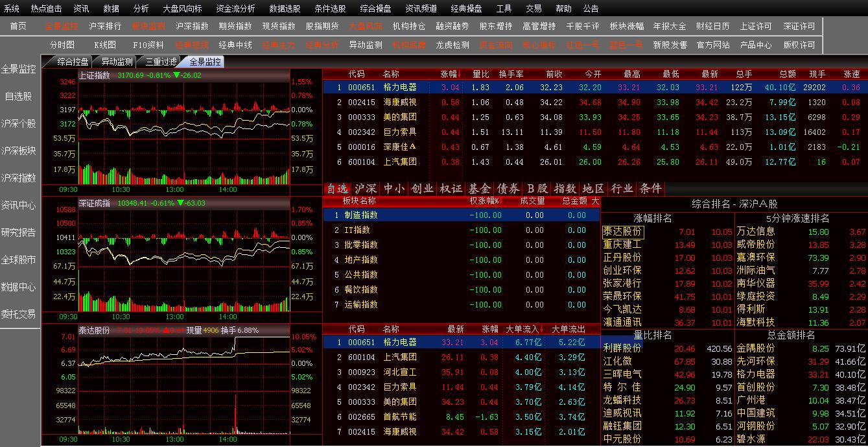
Task: Open the 热点追击 menu
Action: [46, 8]
